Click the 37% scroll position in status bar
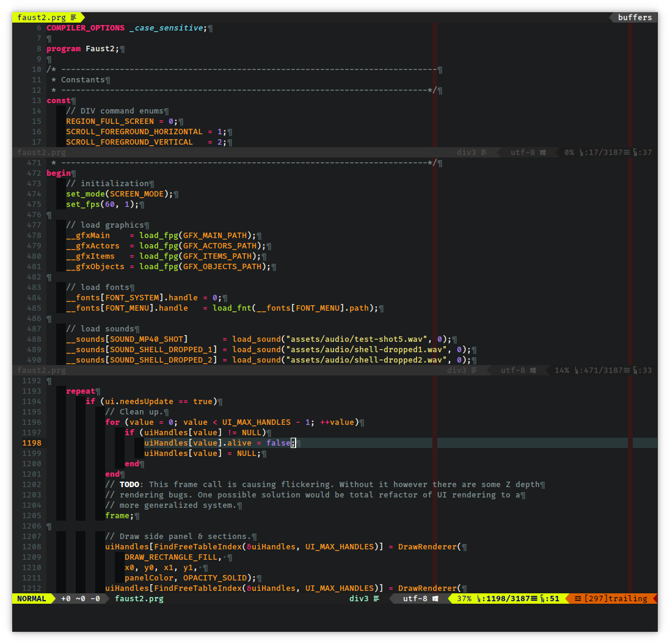Image resolution: width=670 pixels, height=644 pixels. [x=464, y=599]
